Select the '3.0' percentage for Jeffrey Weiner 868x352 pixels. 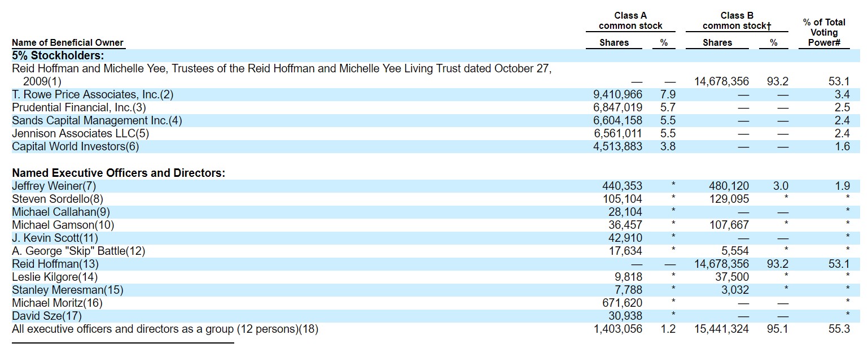[x=781, y=186]
